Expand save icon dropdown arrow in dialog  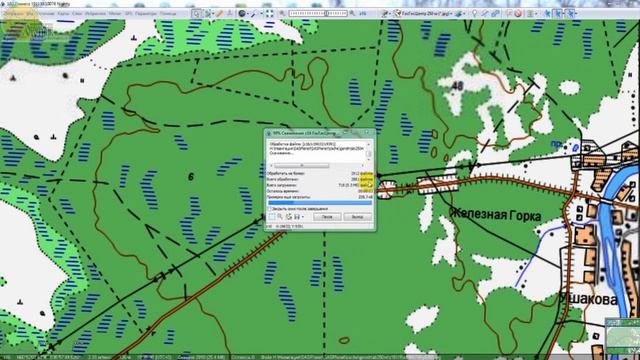click(303, 217)
